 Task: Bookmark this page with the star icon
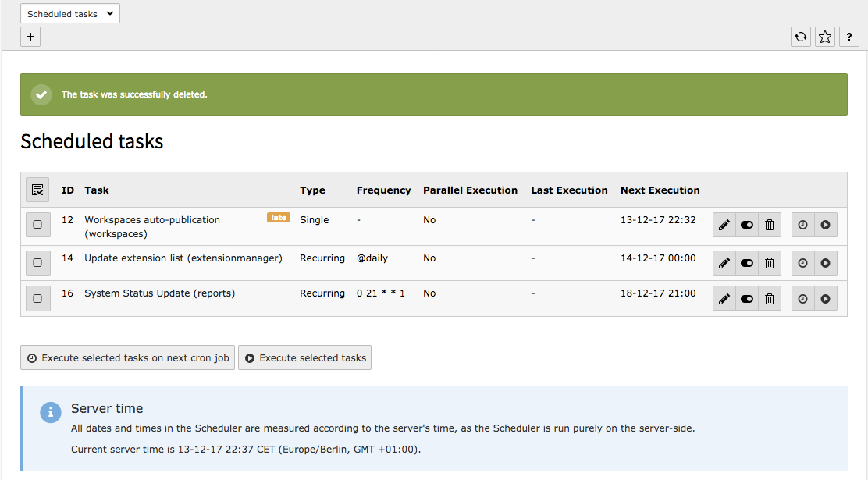tap(825, 37)
